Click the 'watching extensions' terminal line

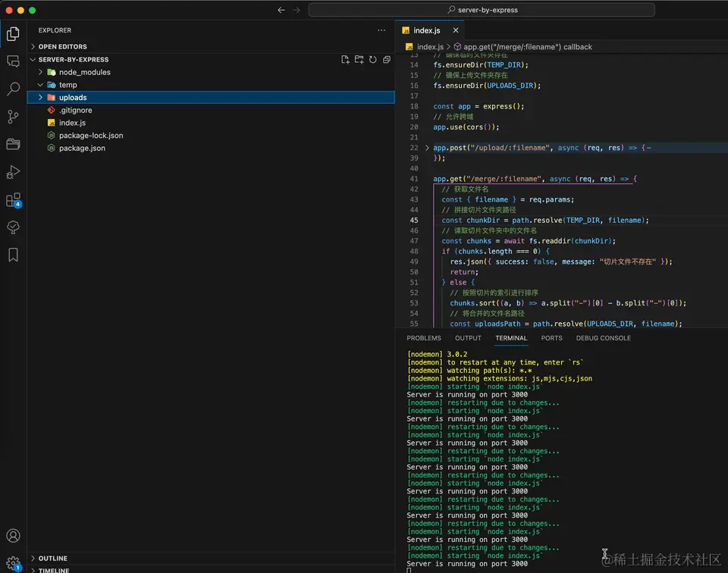click(x=499, y=378)
